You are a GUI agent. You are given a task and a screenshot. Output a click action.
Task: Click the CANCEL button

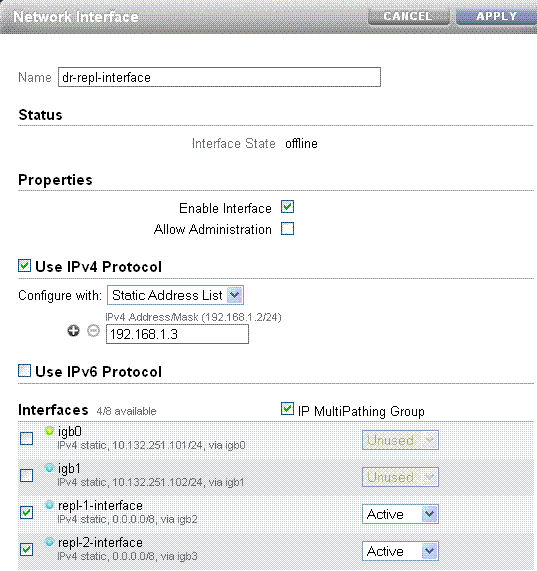point(408,16)
